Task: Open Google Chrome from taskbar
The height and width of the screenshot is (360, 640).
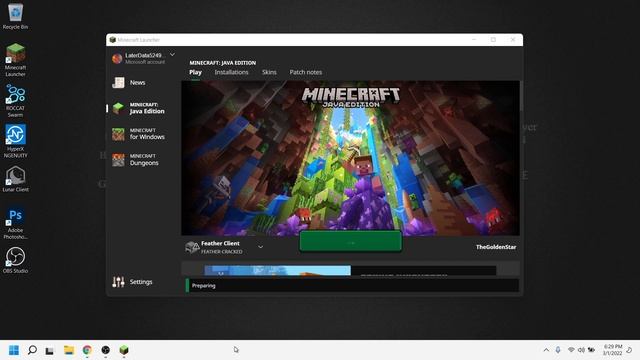Action: pos(87,350)
